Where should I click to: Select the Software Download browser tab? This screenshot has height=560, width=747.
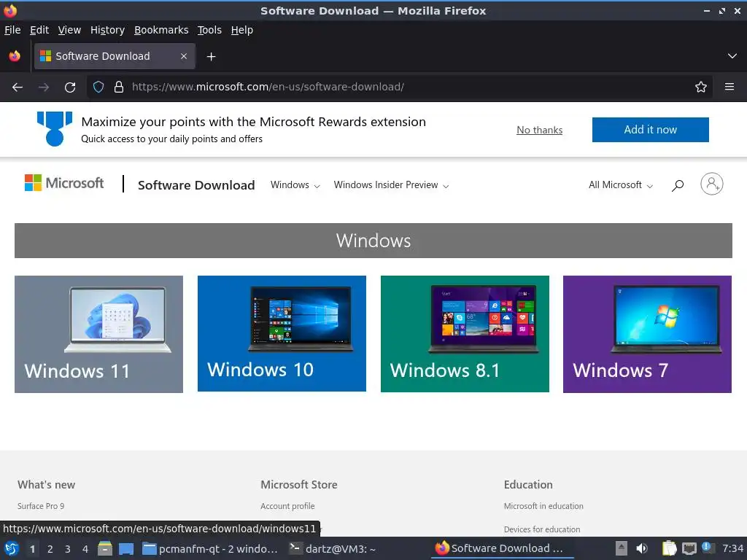point(115,56)
